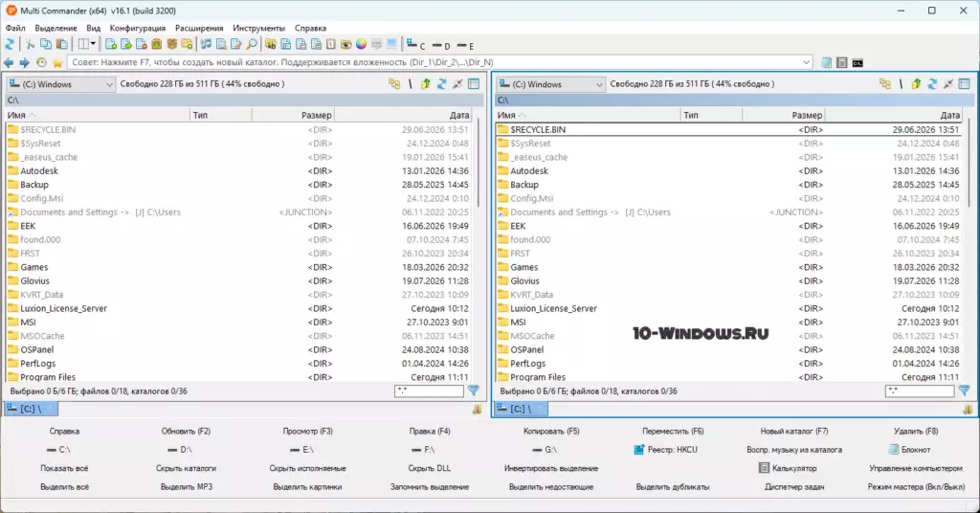Sort right panel by Размер column

[x=783, y=115]
